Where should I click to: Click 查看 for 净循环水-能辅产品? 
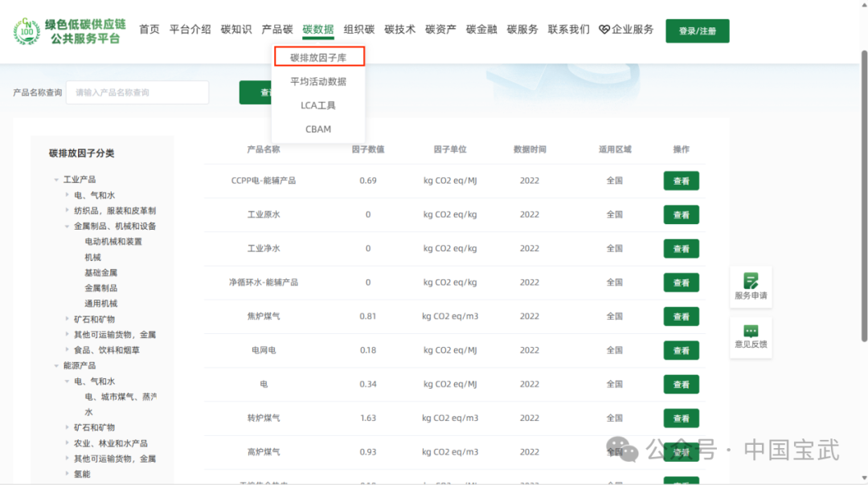point(681,283)
